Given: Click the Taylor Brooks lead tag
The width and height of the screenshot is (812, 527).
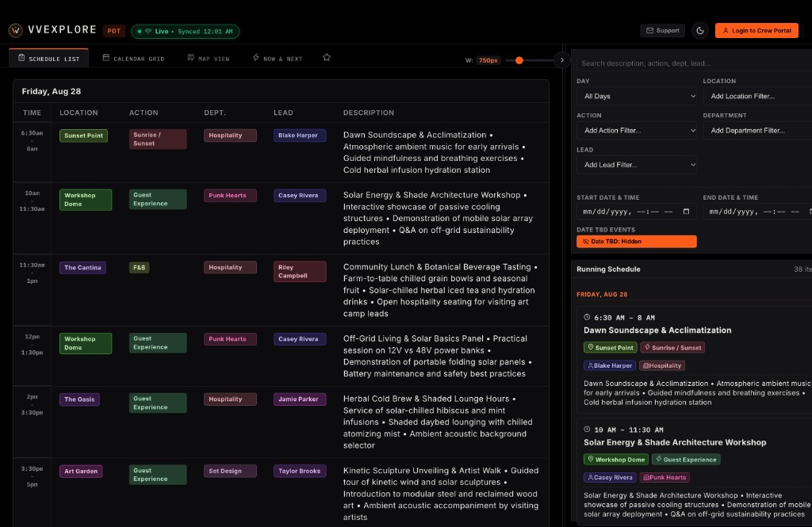Looking at the screenshot, I should (299, 471).
